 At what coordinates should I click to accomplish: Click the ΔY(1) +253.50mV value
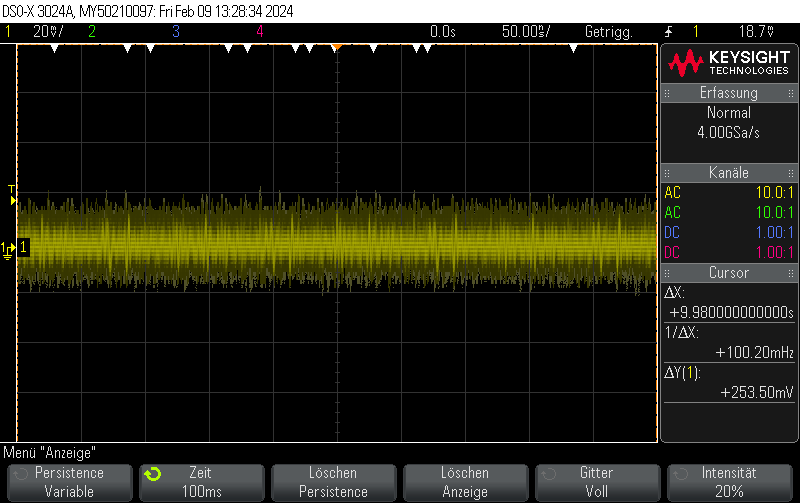tap(757, 392)
